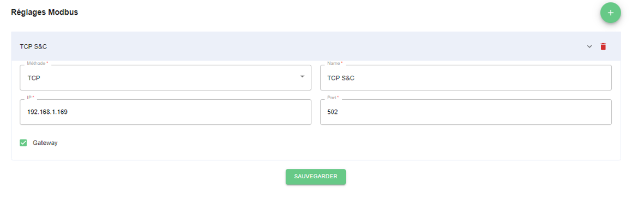Click the Méthode field label

[x=37, y=64]
